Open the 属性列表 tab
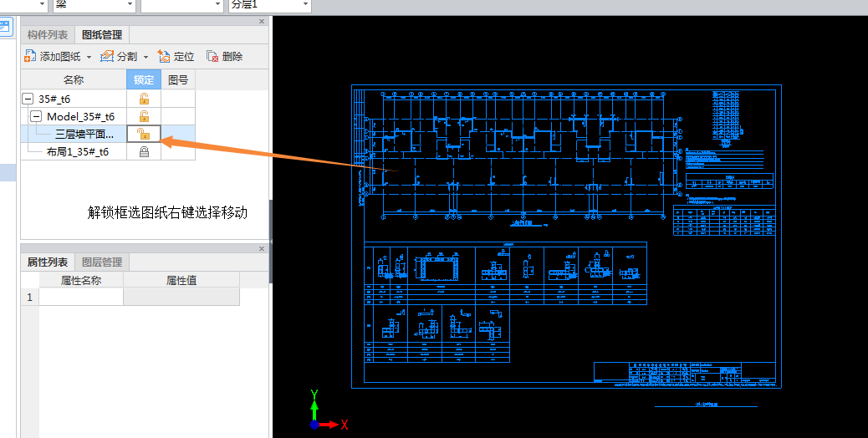 pyautogui.click(x=48, y=262)
